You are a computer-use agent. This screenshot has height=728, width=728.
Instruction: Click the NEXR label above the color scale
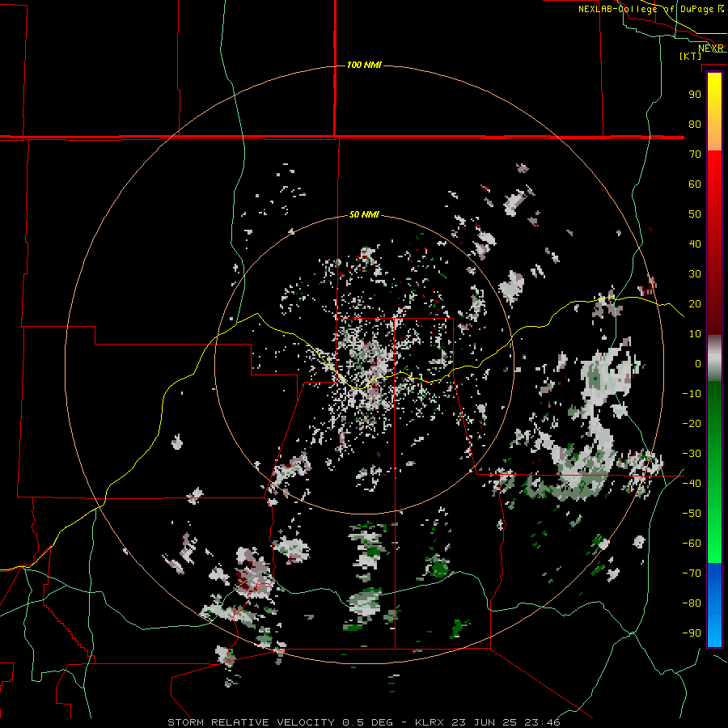pyautogui.click(x=711, y=49)
